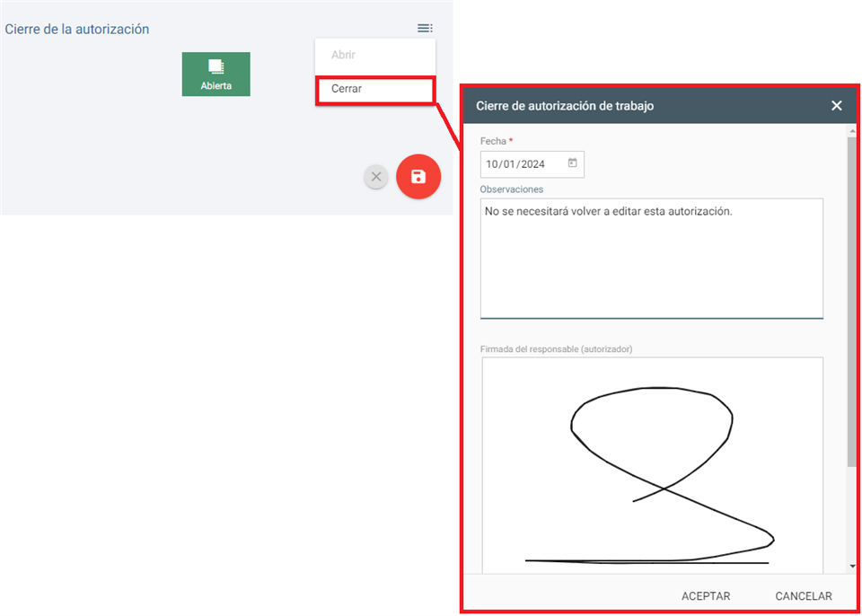Click the ACEPTAR button

[706, 596]
